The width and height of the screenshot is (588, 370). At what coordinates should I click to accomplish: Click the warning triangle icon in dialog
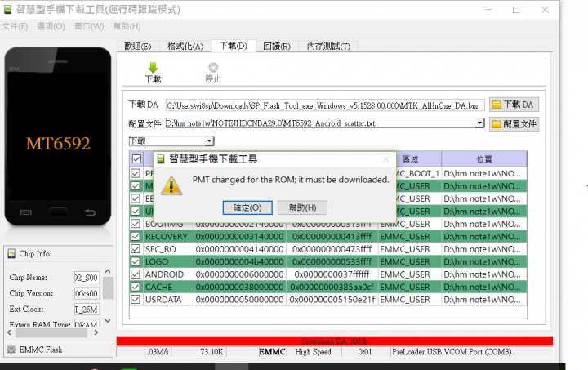coord(171,186)
